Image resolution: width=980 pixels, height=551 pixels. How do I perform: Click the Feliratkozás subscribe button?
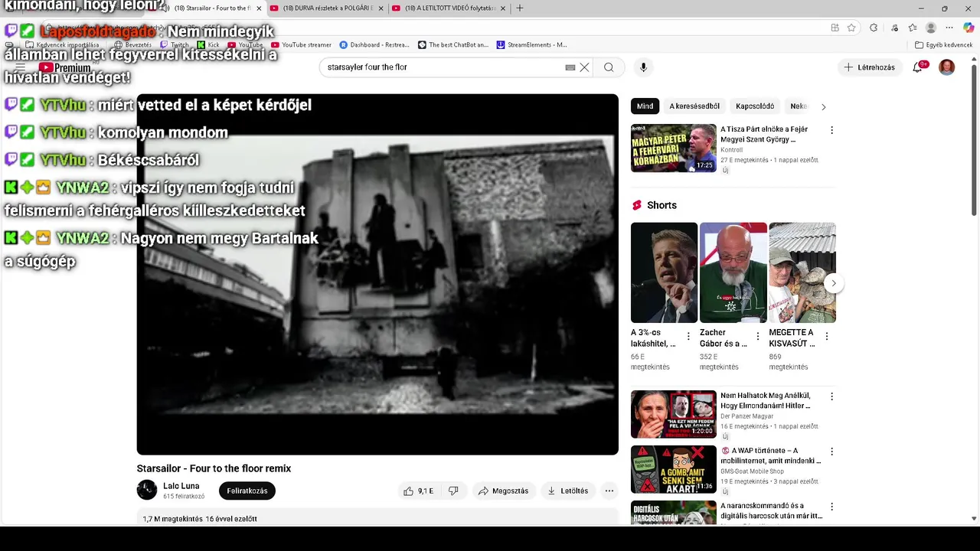click(247, 491)
